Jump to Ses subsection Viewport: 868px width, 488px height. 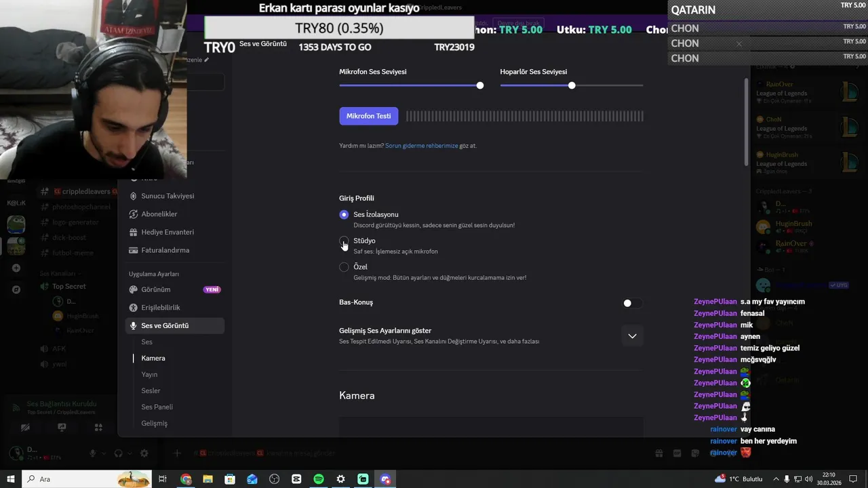pos(147,342)
